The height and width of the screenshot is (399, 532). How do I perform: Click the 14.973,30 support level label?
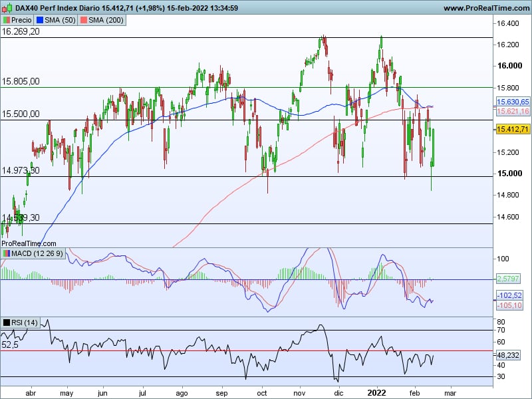click(21, 170)
